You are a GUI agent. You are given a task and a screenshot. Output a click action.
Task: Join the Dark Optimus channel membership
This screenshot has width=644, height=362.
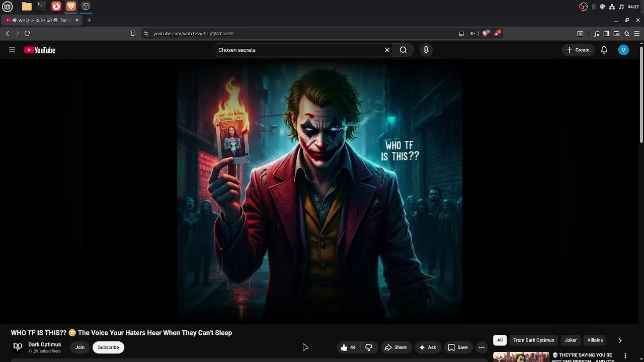[x=80, y=347]
